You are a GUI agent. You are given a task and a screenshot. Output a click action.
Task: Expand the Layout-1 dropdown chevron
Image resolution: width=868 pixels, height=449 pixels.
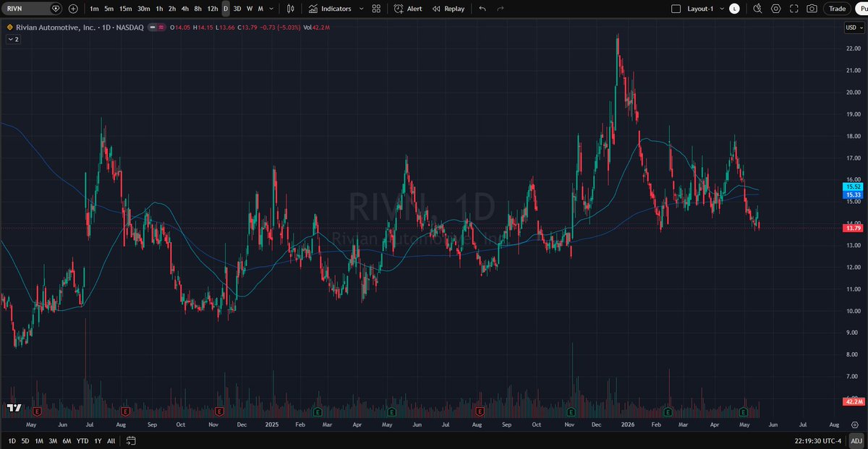coord(720,9)
